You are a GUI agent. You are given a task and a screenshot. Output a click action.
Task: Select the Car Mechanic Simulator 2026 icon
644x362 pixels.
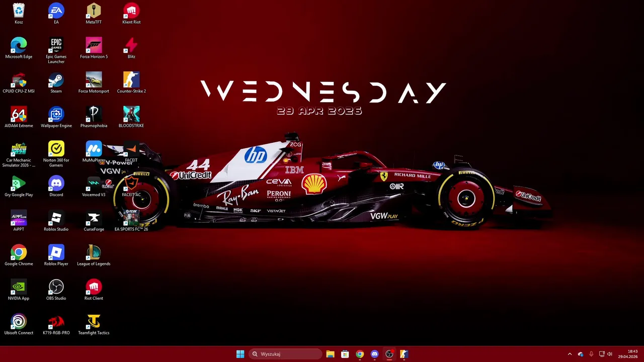(x=19, y=154)
